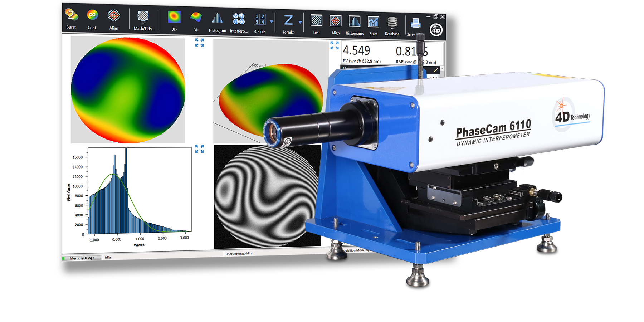
Task: Close the application window
Action: [x=443, y=17]
